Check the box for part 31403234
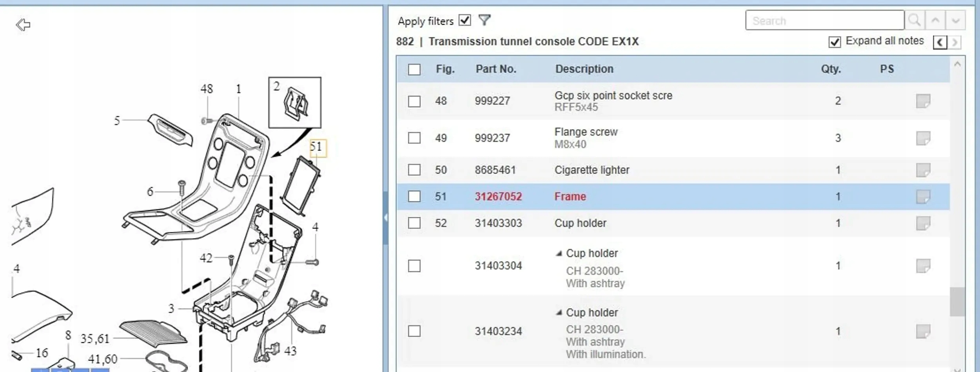 (414, 331)
